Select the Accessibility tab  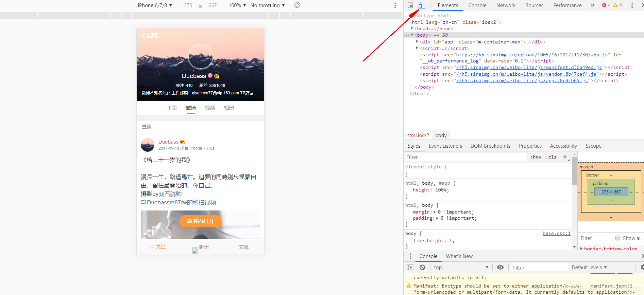pos(563,146)
